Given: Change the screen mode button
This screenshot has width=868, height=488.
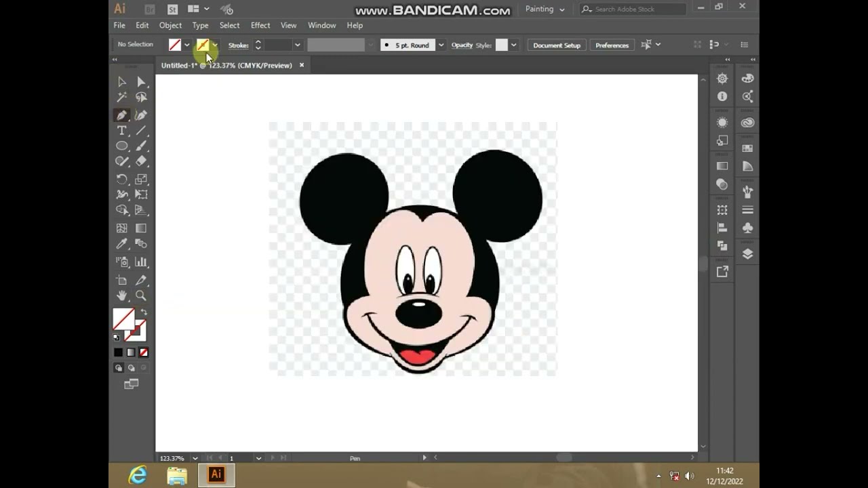Looking at the screenshot, I should 131,384.
